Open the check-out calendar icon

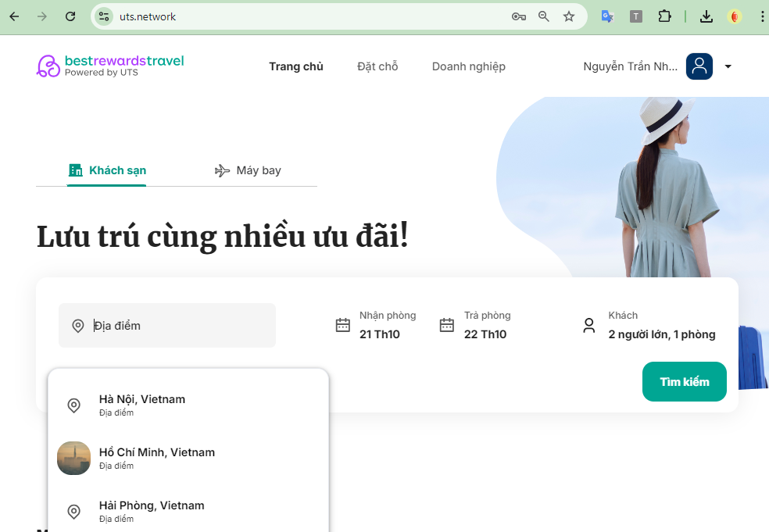pos(447,325)
